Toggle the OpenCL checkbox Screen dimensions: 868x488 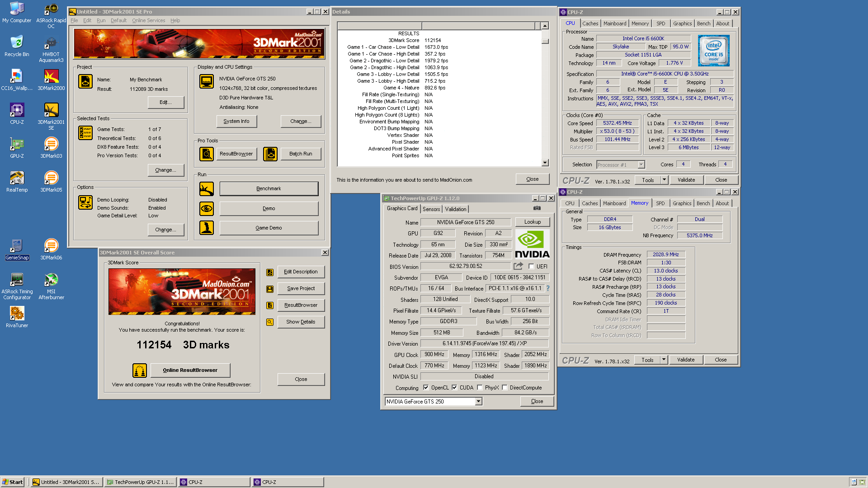[426, 388]
